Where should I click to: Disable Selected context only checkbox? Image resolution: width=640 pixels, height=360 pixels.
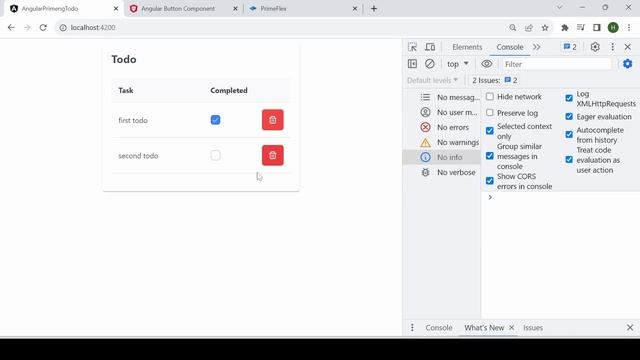(490, 131)
